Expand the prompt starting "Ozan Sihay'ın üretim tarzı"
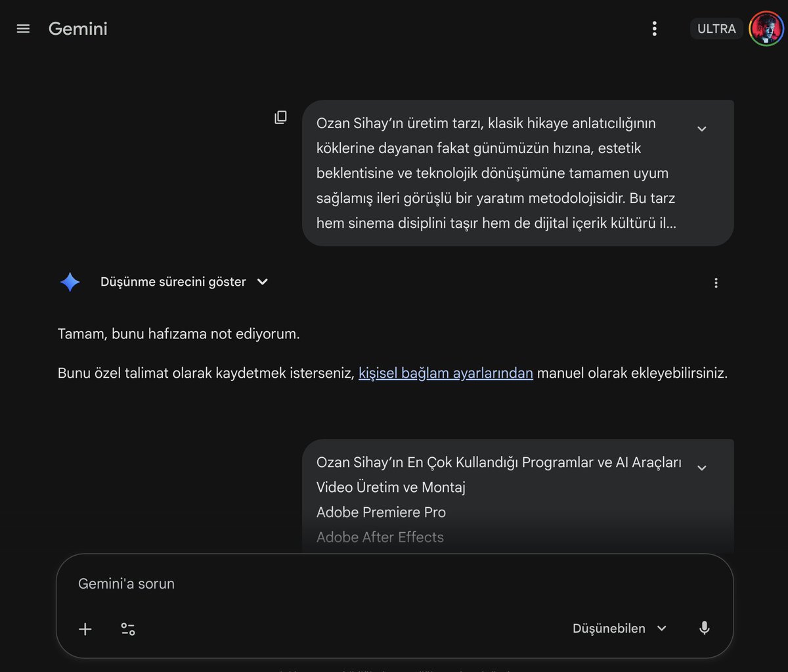This screenshot has width=788, height=672. (x=701, y=129)
